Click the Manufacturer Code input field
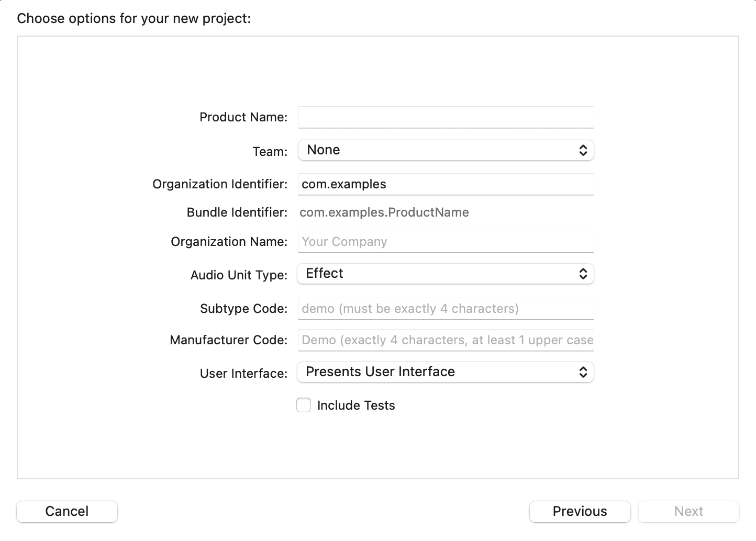Image resolution: width=756 pixels, height=541 pixels. 445,340
